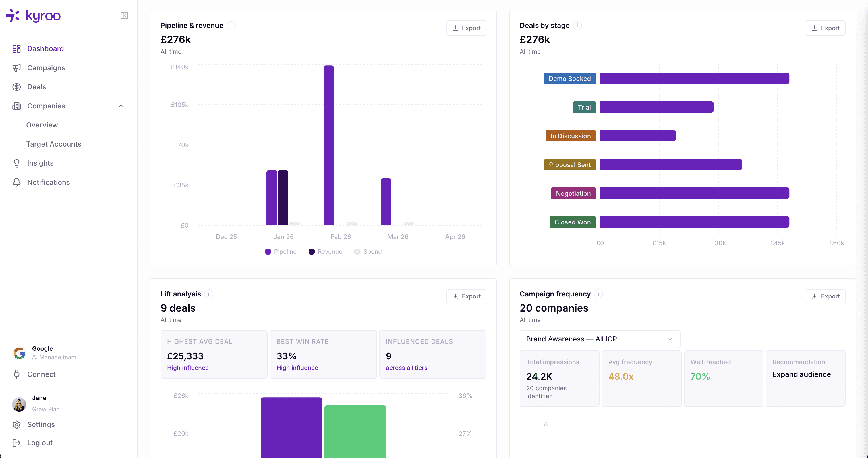Screen dimensions: 868x458
Task: Click the Companies building icon
Action: click(x=17, y=106)
